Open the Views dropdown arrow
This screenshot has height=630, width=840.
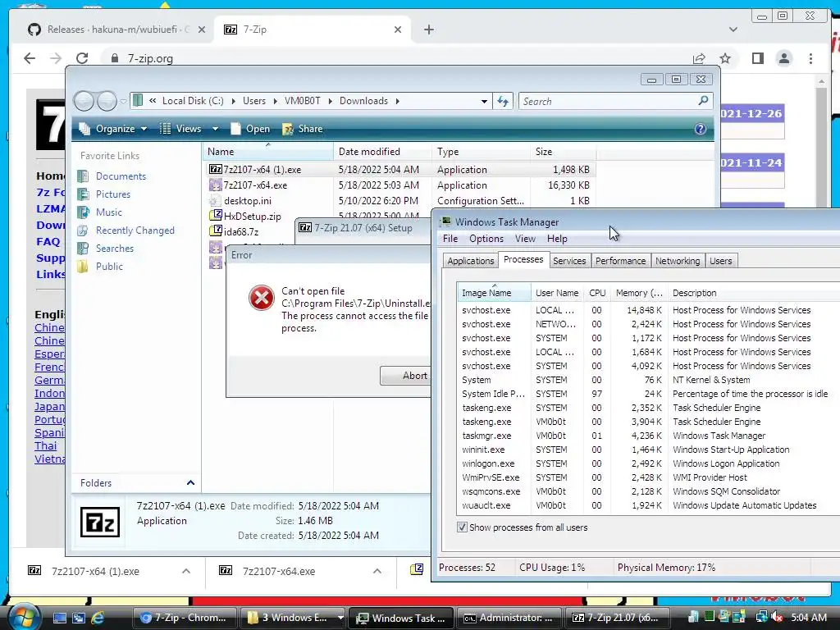tap(215, 129)
